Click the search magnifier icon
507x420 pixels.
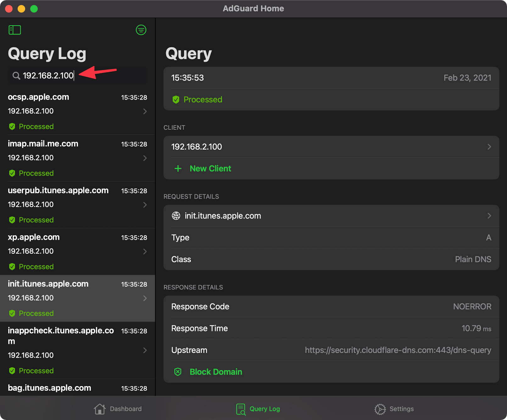click(16, 75)
